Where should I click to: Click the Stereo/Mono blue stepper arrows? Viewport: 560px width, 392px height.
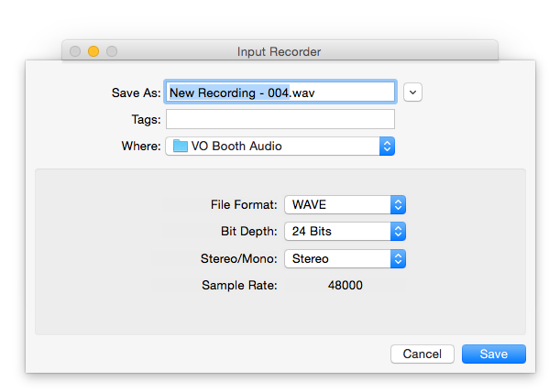pos(398,258)
